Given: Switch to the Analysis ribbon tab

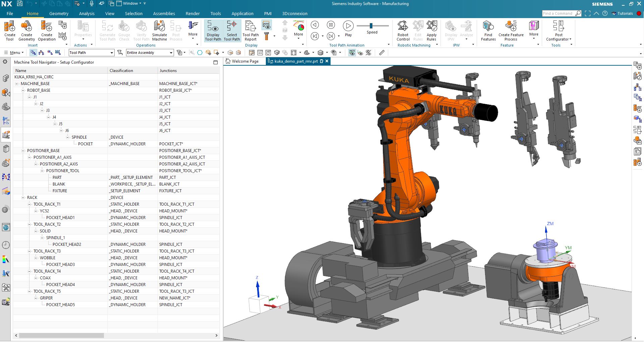Looking at the screenshot, I should point(86,14).
